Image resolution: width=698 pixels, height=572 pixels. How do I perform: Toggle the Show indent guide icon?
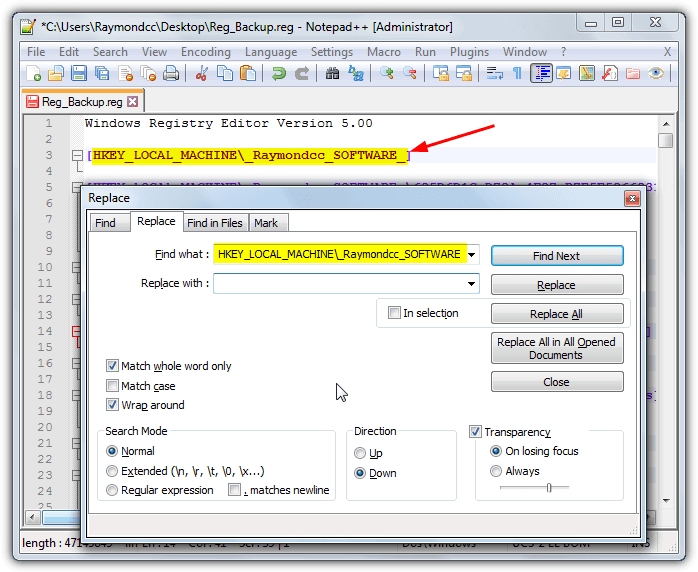point(541,73)
